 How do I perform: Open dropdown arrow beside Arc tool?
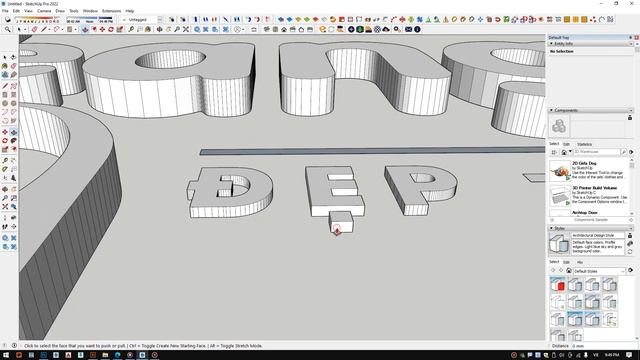click(62, 29)
